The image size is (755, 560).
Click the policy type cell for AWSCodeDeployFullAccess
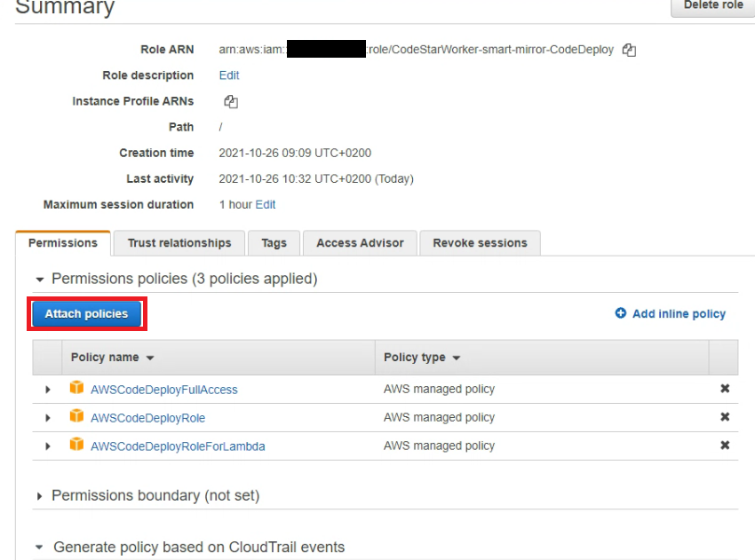439,389
